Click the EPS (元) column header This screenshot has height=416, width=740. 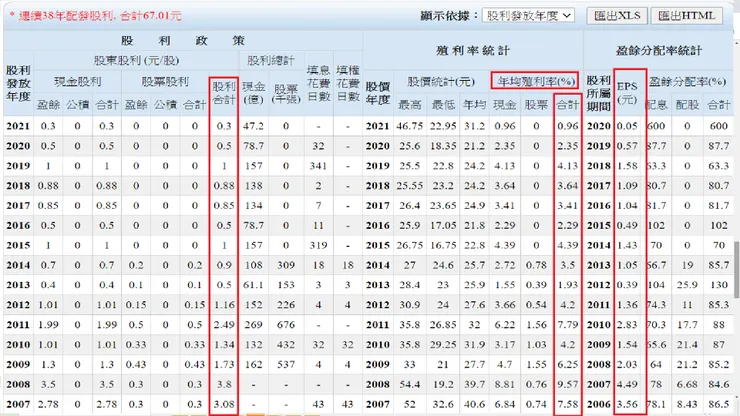coord(627,93)
